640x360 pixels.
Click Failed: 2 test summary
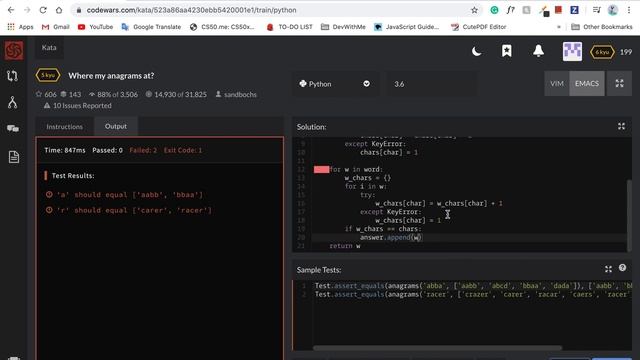[x=143, y=150]
